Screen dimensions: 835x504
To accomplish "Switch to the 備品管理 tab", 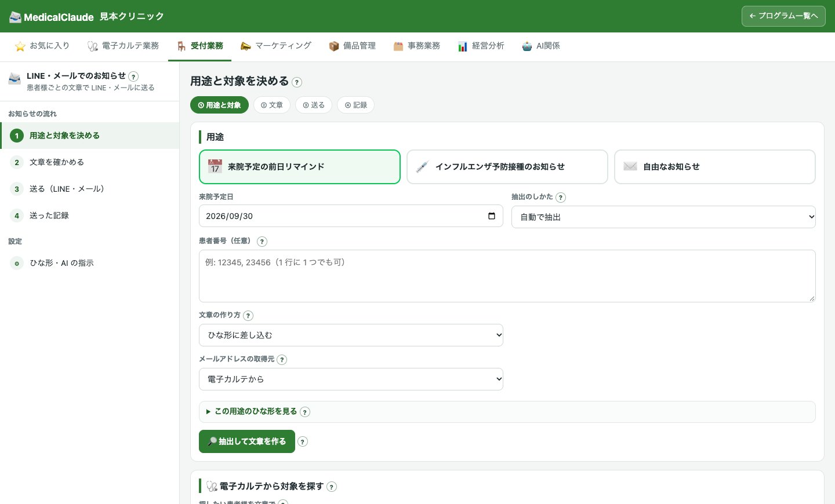I will click(x=353, y=46).
